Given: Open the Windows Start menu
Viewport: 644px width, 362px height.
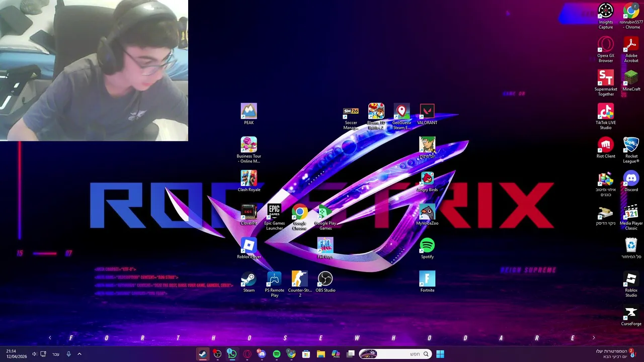Looking at the screenshot, I should (x=440, y=354).
